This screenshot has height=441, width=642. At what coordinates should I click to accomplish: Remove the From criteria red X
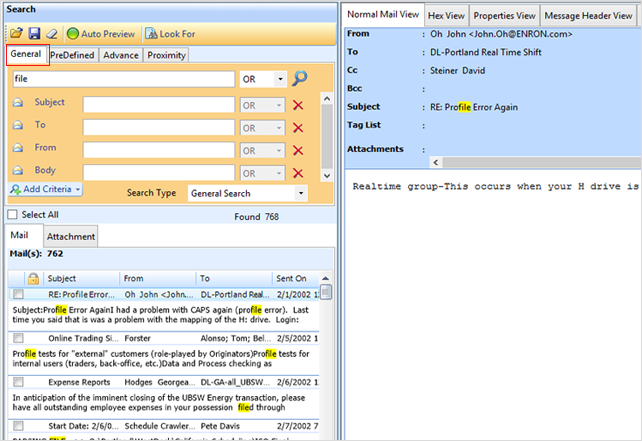click(x=298, y=151)
